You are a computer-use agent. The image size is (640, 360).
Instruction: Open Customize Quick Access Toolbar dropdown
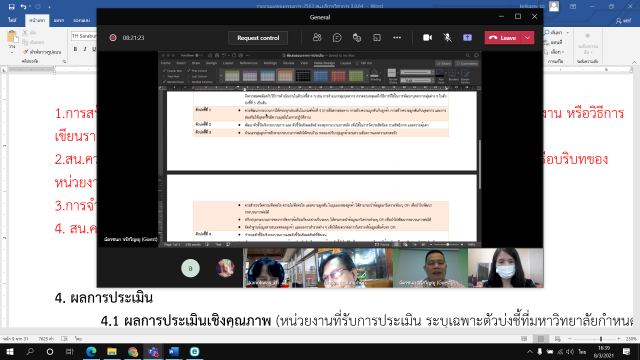coord(49,7)
